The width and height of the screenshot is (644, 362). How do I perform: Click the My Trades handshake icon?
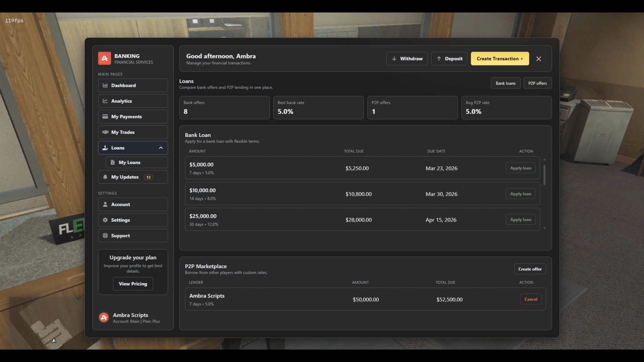105,132
